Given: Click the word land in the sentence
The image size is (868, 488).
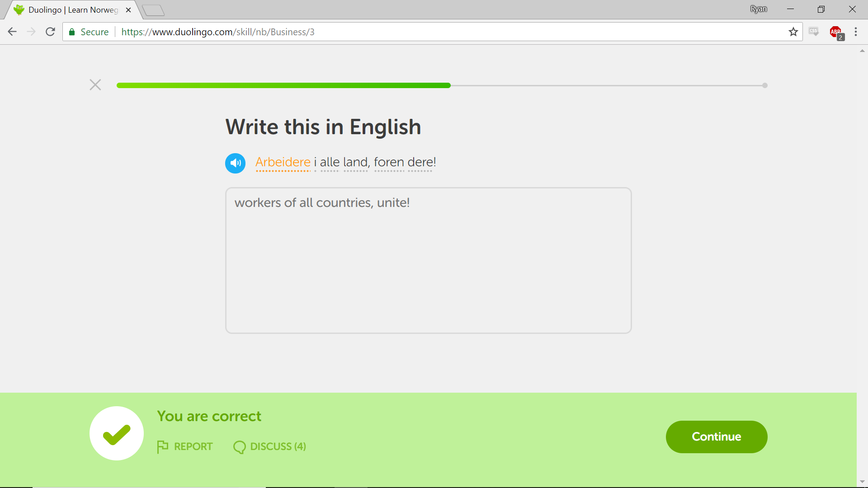Looking at the screenshot, I should (355, 162).
